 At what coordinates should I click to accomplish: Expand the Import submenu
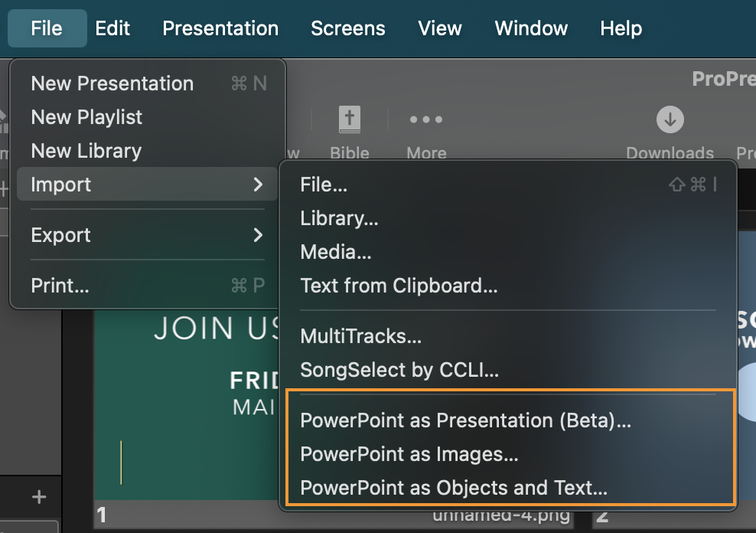point(147,185)
